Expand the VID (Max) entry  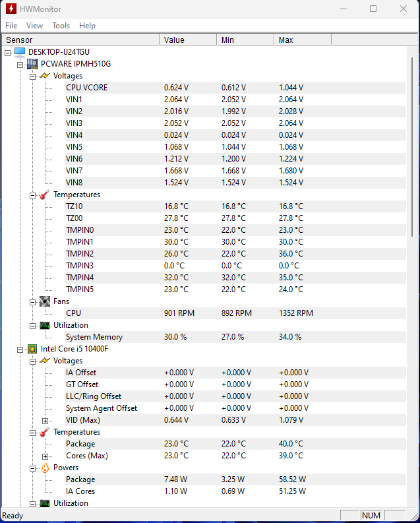tap(45, 421)
